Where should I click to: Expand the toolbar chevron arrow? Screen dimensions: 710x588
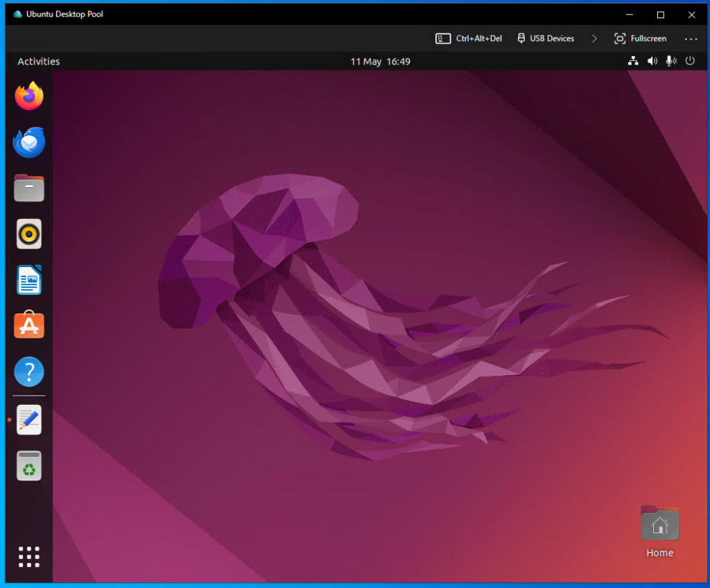[594, 39]
